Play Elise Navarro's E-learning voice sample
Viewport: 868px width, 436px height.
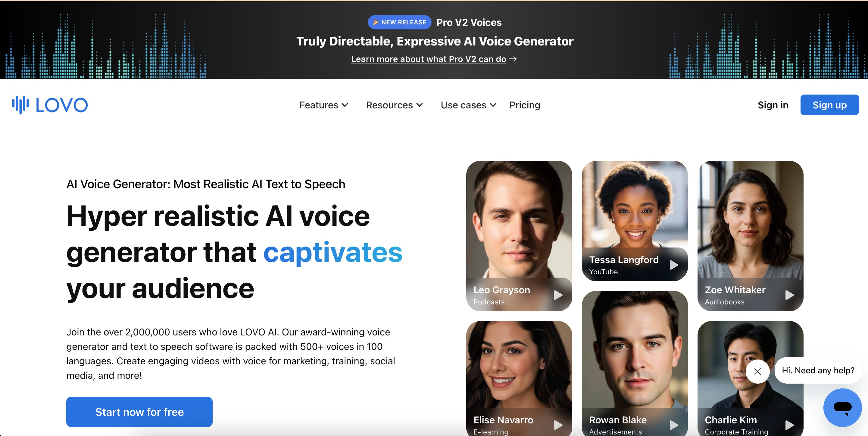click(558, 425)
